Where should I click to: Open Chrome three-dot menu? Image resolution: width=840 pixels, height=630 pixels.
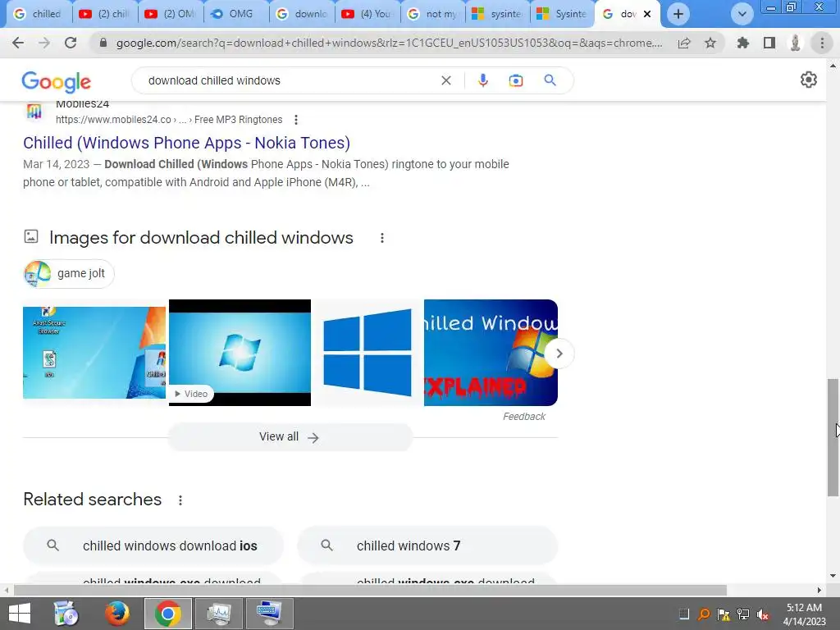coord(822,43)
